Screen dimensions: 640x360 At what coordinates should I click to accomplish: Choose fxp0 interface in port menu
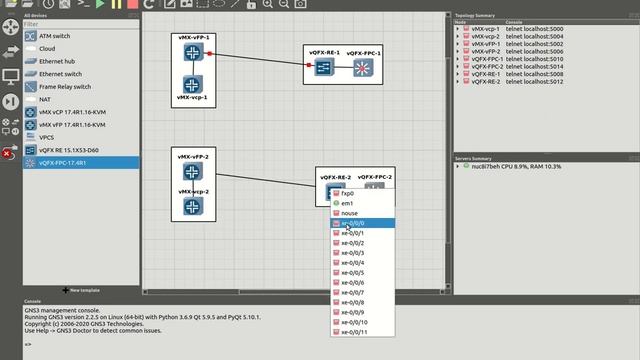point(362,193)
